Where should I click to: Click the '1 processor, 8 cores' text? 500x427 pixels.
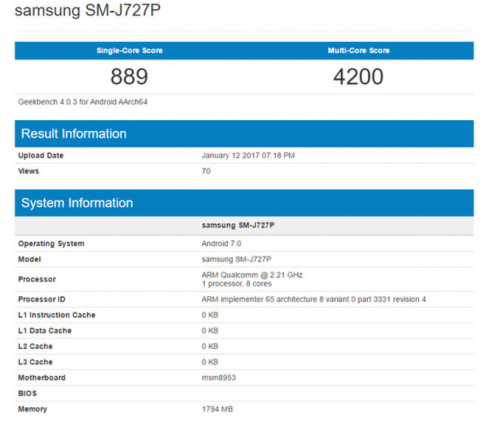[x=237, y=284]
